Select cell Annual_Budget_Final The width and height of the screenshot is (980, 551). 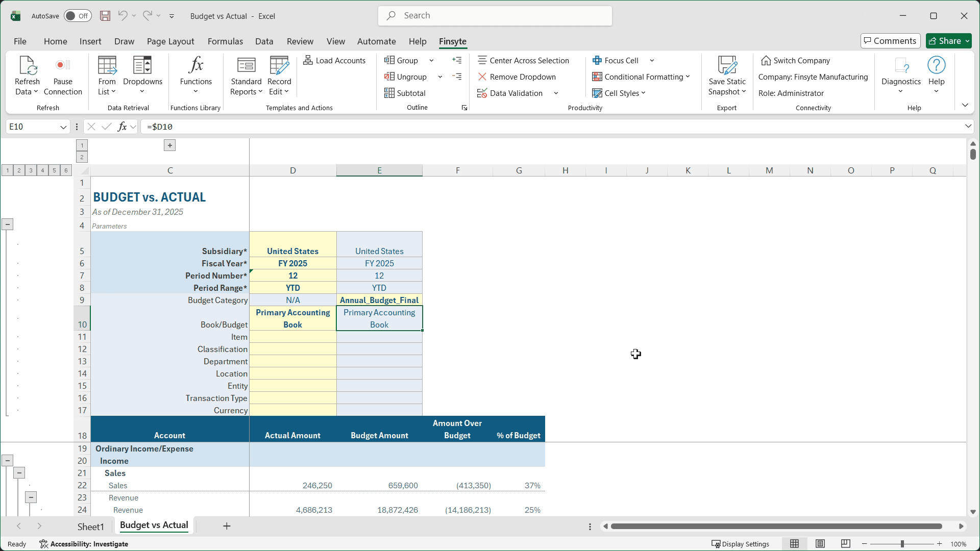click(x=379, y=300)
